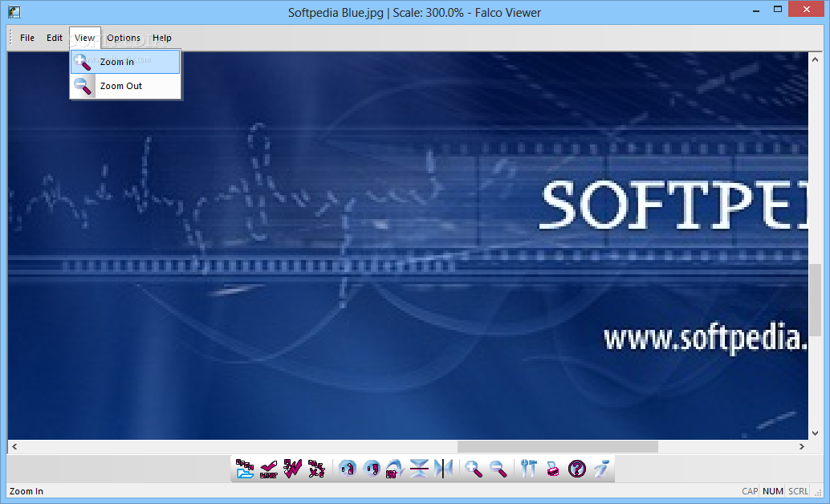830x504 pixels.
Task: Click the SCRL indicator in status bar
Action: coord(798,491)
